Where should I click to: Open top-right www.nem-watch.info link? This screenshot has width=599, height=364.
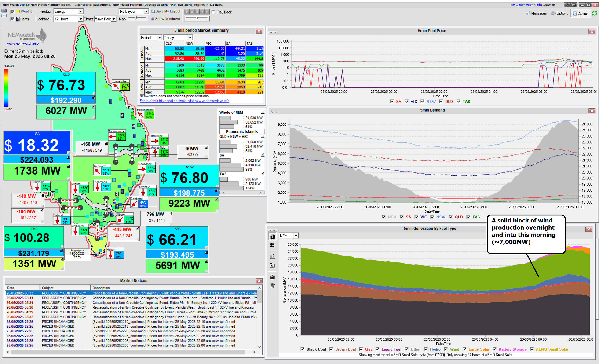pos(526,5)
